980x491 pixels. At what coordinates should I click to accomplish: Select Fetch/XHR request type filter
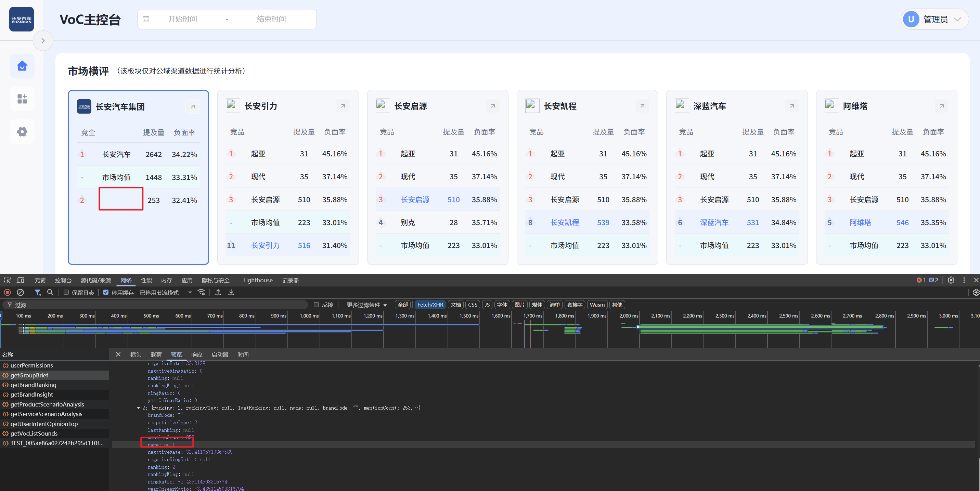point(430,305)
